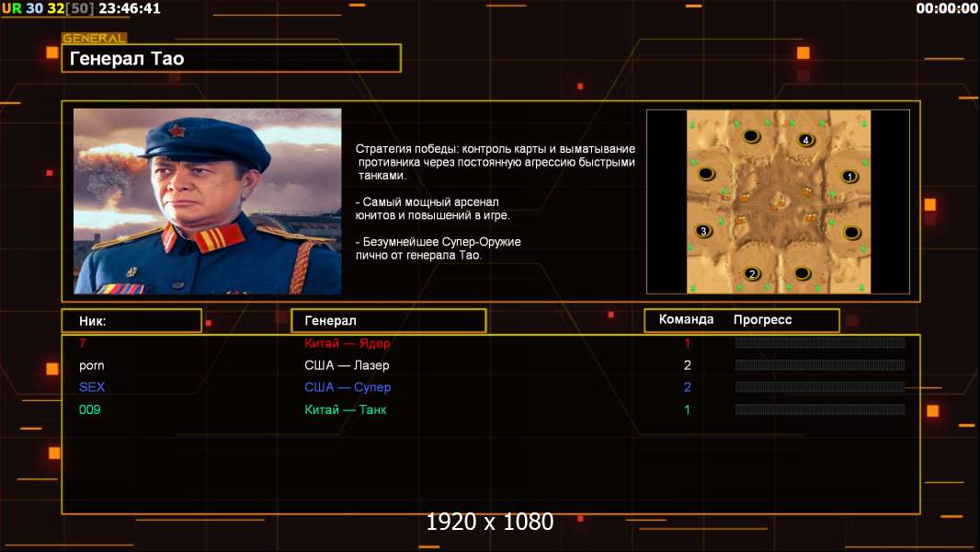
Task: Click start position marker 1 on the map
Action: [849, 177]
